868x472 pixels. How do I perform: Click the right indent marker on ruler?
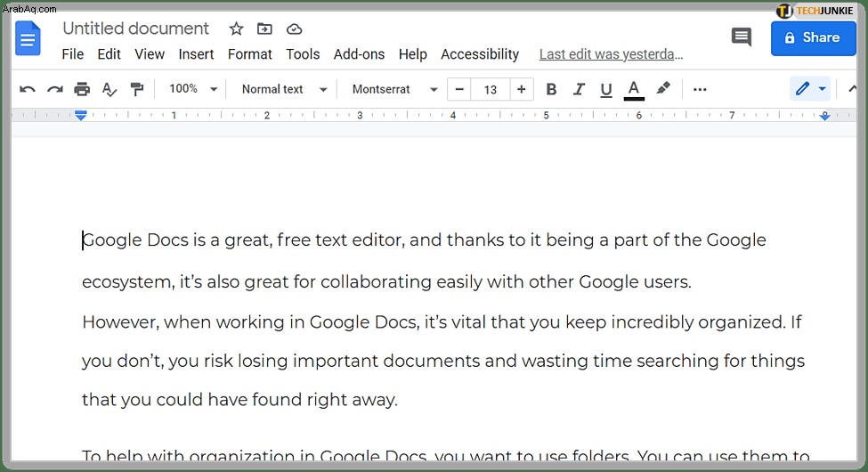tap(824, 116)
